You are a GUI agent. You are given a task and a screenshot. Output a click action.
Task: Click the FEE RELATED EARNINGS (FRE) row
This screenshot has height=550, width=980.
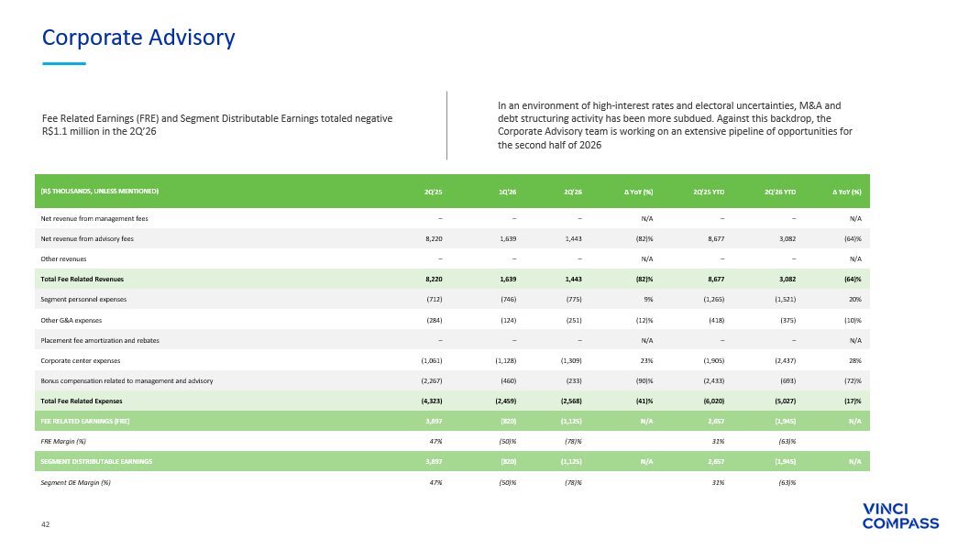point(452,422)
